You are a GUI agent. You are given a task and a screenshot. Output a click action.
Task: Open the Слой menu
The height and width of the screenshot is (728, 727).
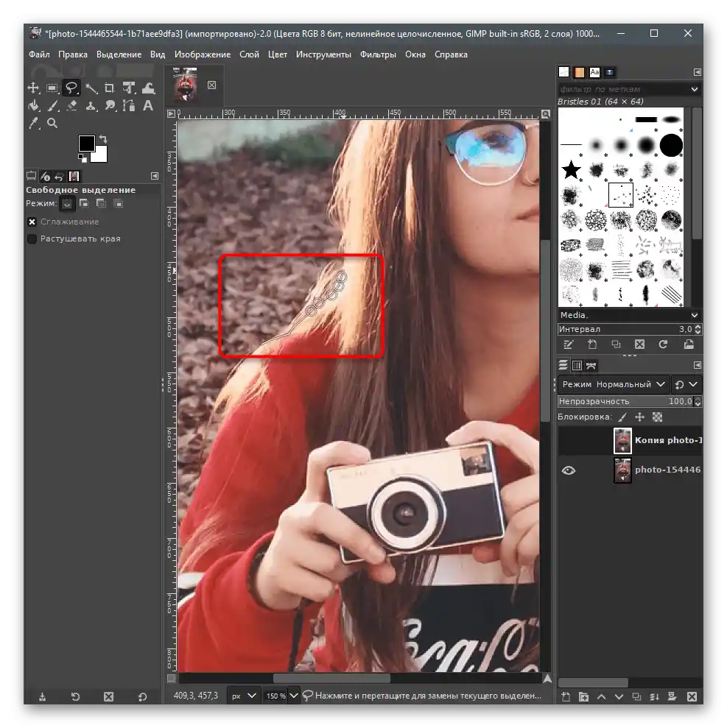249,54
